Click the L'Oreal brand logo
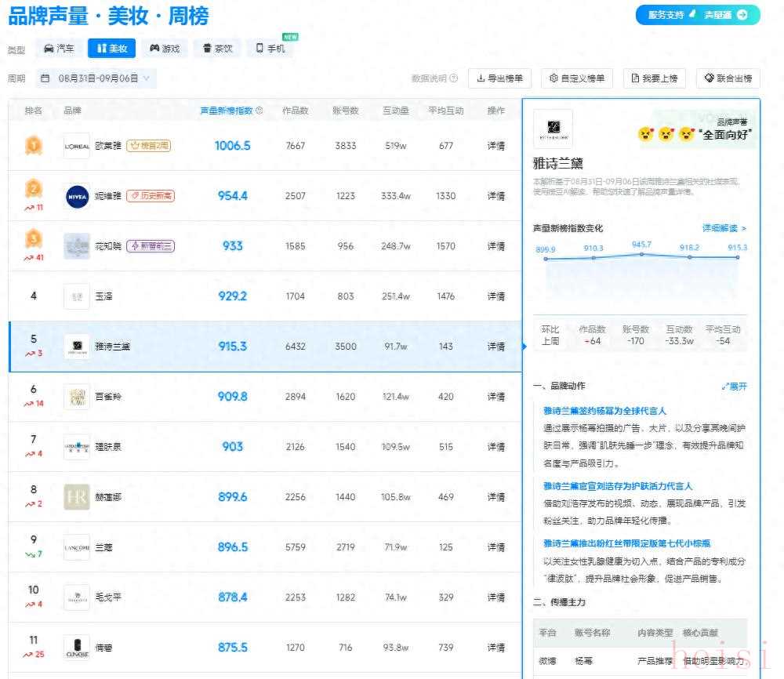The image size is (784, 679). pos(77,146)
